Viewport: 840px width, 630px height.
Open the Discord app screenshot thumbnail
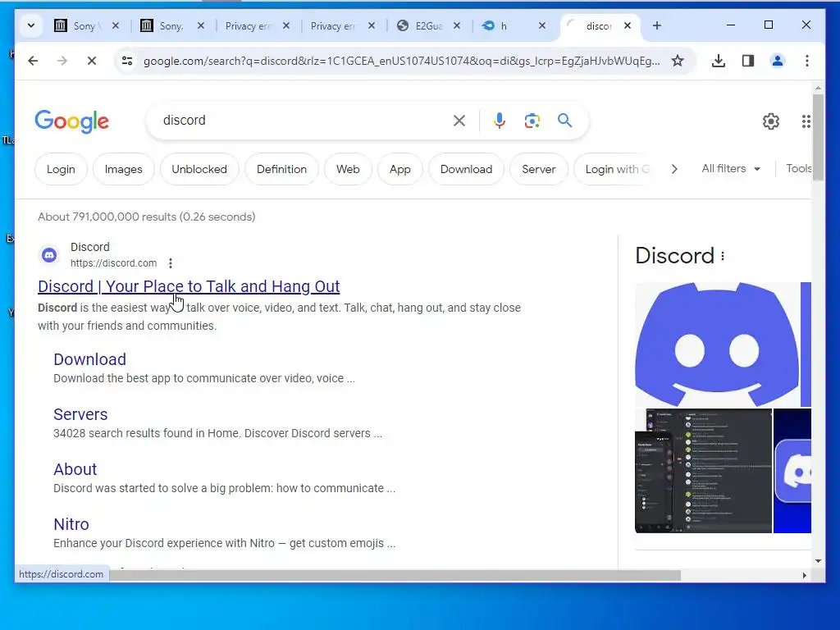click(703, 471)
